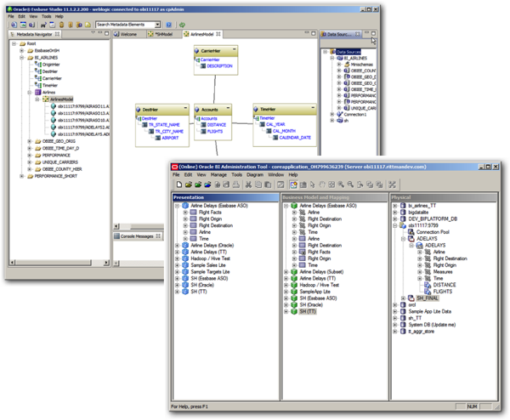Click the Search Metadata Elements input field
This screenshot has width=510, height=420.
[125, 25]
